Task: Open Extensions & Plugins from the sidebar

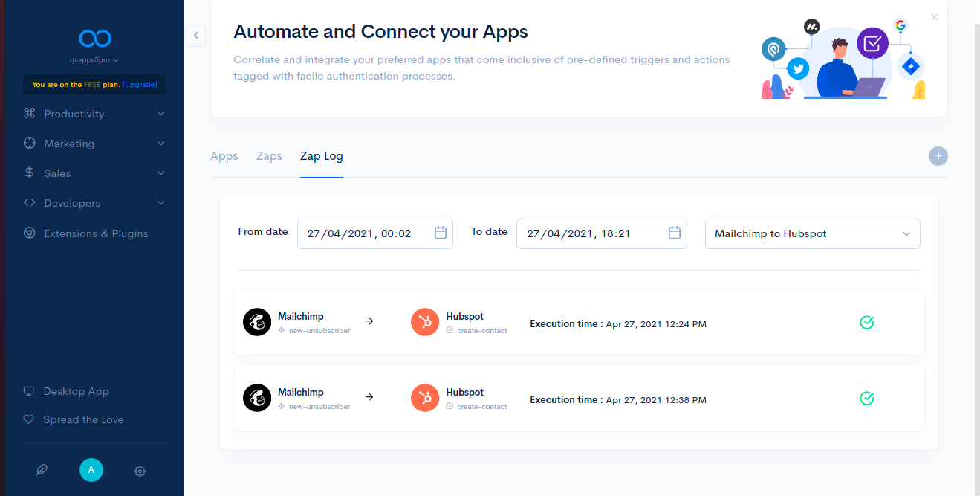Action: click(x=96, y=233)
